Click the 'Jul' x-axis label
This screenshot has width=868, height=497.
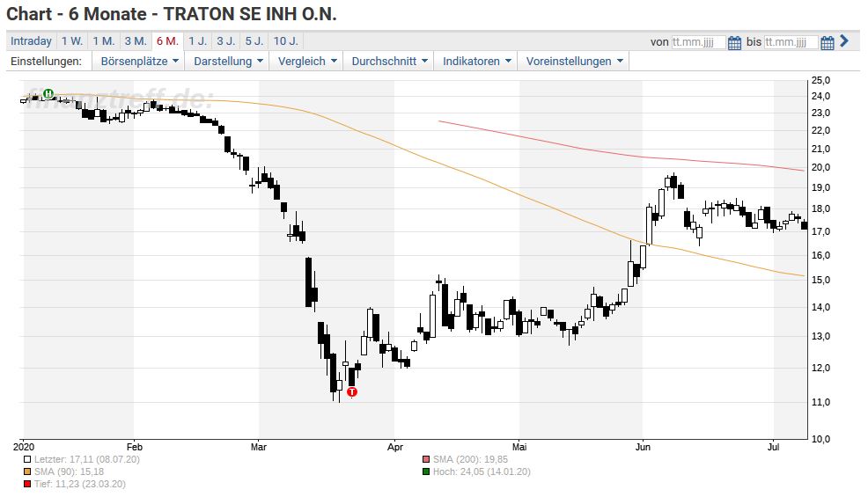(x=773, y=447)
